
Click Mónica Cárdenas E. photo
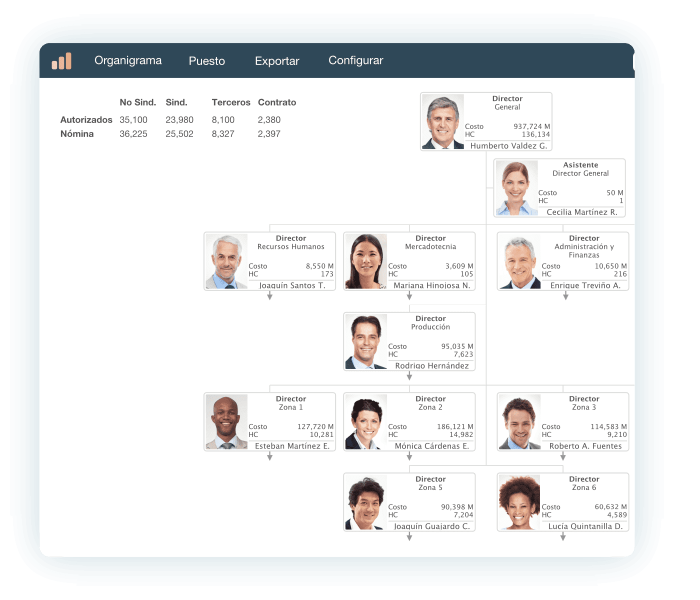tap(366, 422)
